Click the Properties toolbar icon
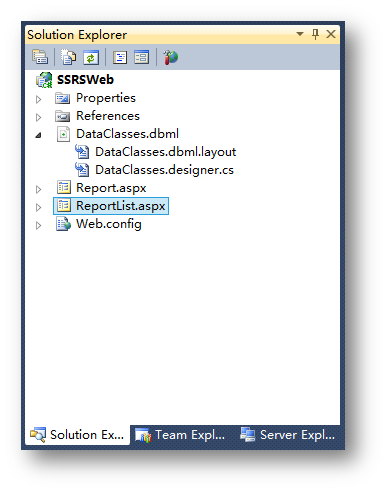This screenshot has height=492, width=387. [40, 57]
